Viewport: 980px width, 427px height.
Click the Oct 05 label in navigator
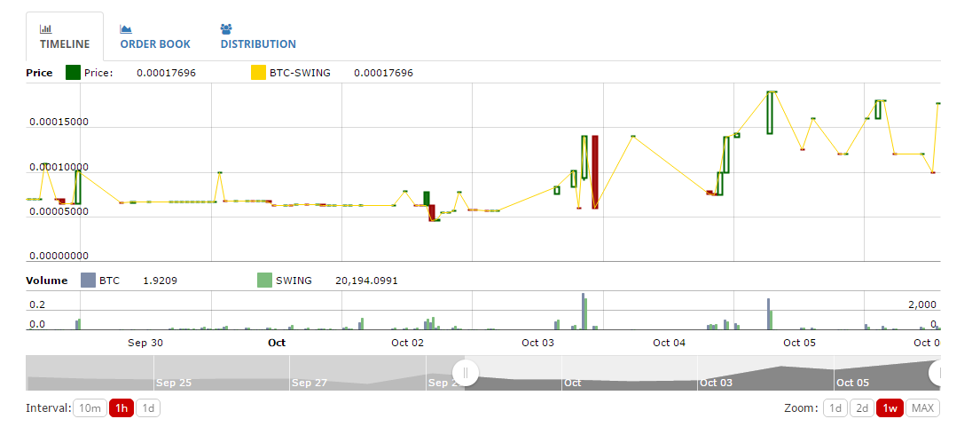852,383
